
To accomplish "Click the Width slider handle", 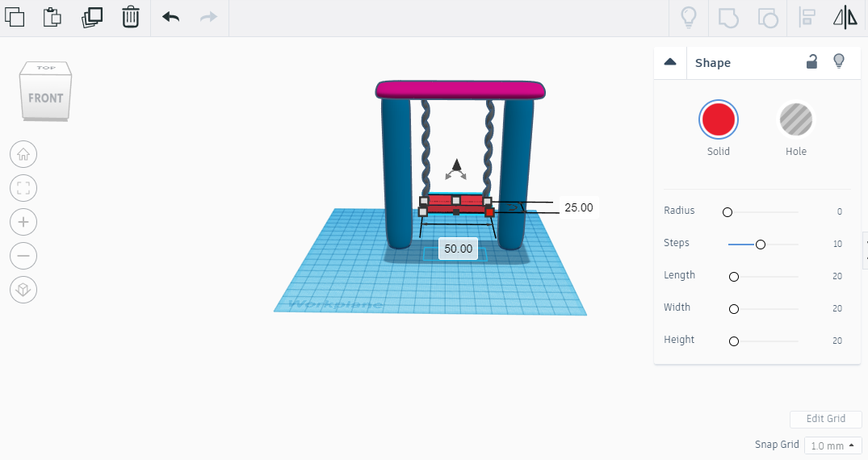I will [x=734, y=309].
